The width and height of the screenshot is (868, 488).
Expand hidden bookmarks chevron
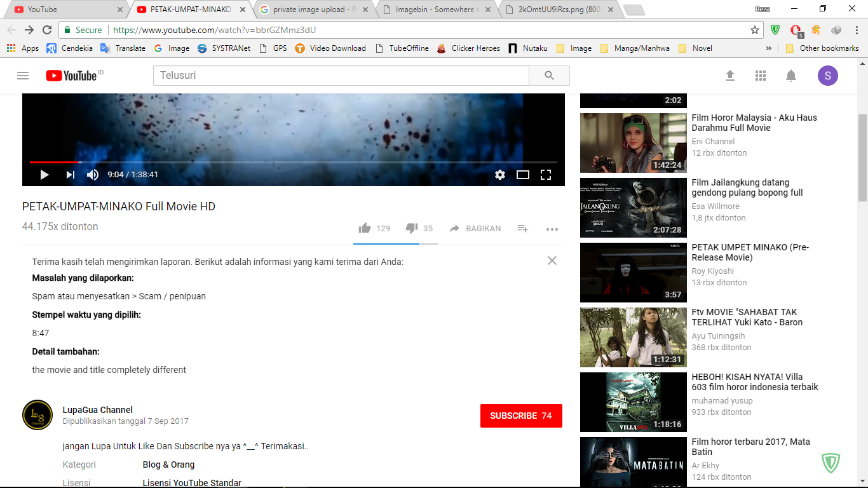[x=769, y=48]
